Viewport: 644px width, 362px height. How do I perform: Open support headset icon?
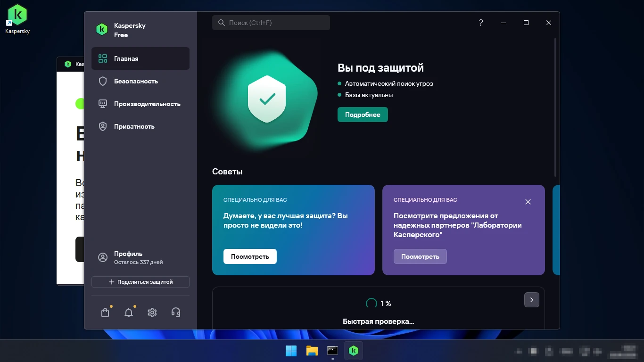pyautogui.click(x=176, y=313)
